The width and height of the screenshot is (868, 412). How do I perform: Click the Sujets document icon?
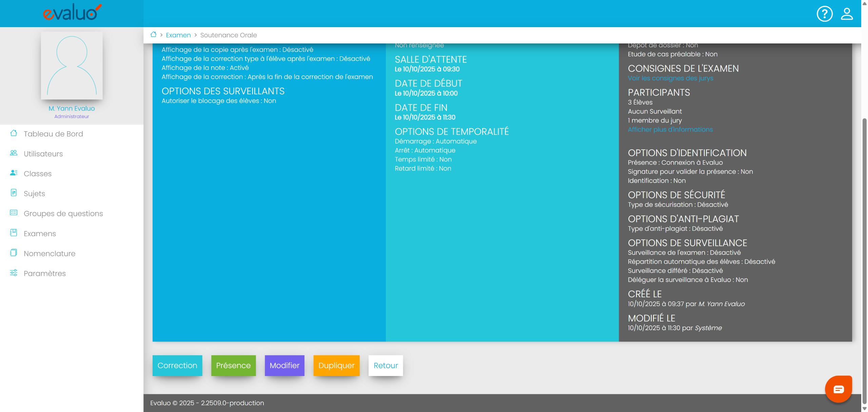tap(14, 193)
